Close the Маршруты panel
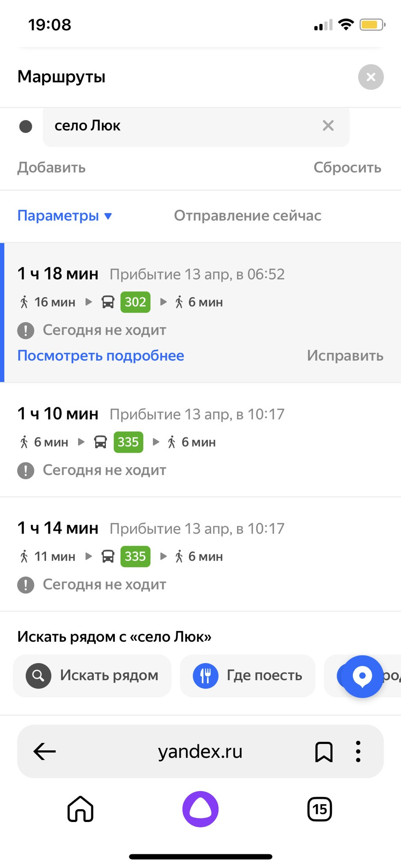The image size is (401, 868). pos(370,77)
